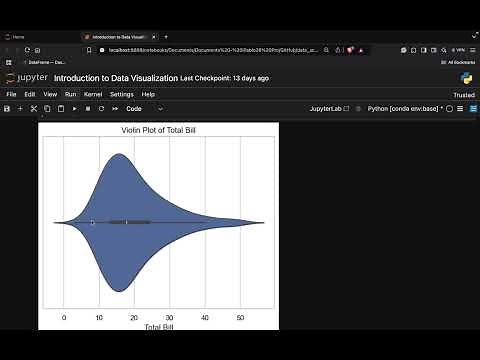This screenshot has height=360, width=480.
Task: Rename the notebook title Introduction to Data Visualization
Action: tap(116, 78)
